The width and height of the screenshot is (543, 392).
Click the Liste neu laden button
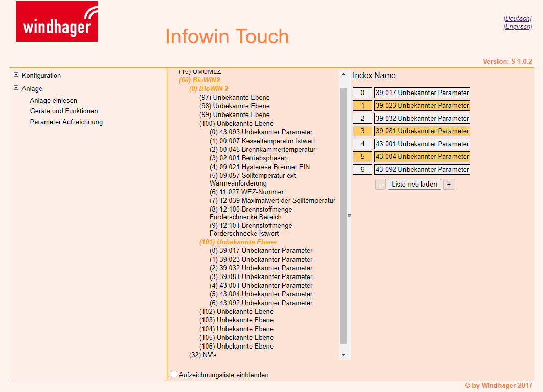coord(414,184)
